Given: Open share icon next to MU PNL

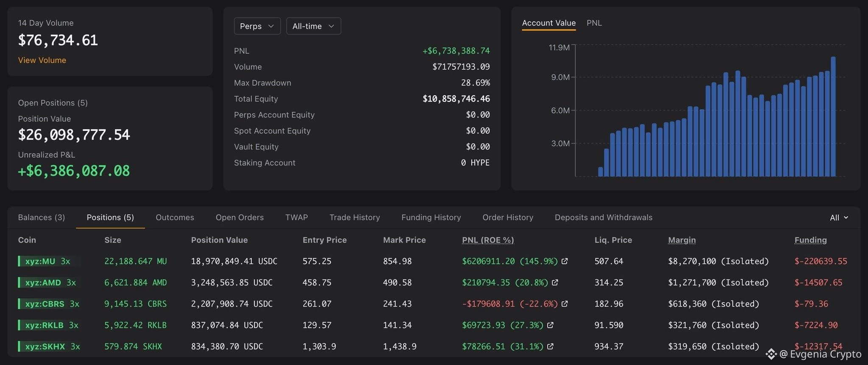Looking at the screenshot, I should (x=565, y=261).
